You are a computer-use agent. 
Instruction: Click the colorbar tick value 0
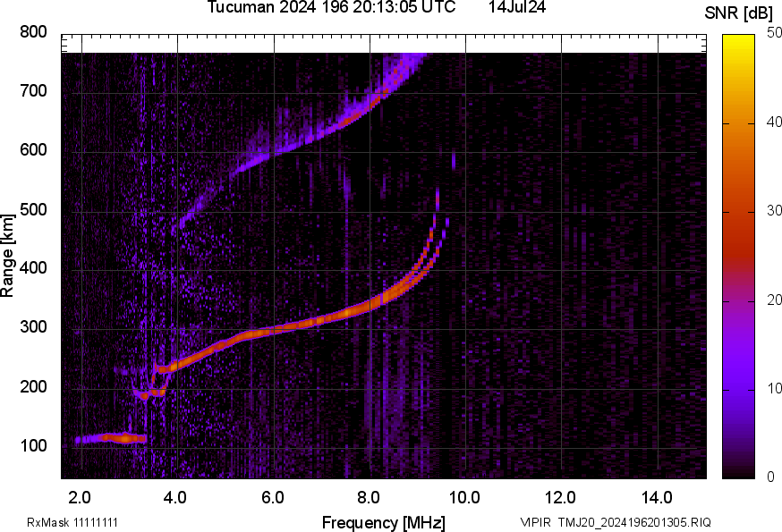(x=771, y=477)
